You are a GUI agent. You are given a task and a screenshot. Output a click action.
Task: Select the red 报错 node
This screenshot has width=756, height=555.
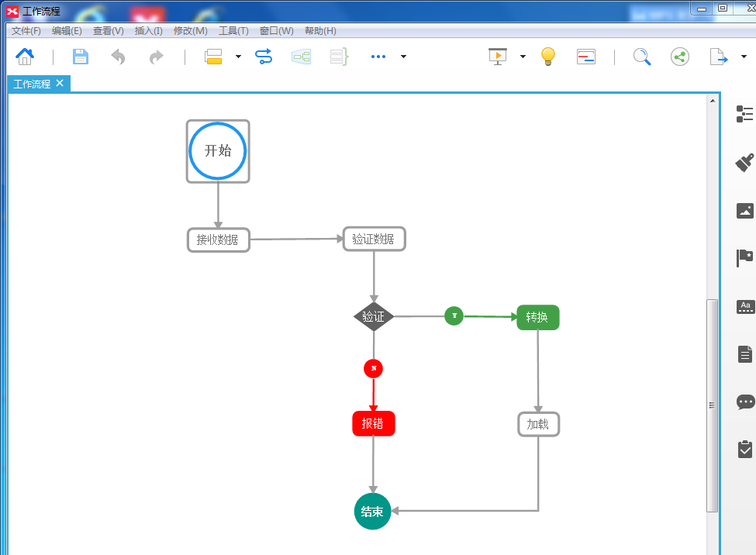click(x=374, y=424)
